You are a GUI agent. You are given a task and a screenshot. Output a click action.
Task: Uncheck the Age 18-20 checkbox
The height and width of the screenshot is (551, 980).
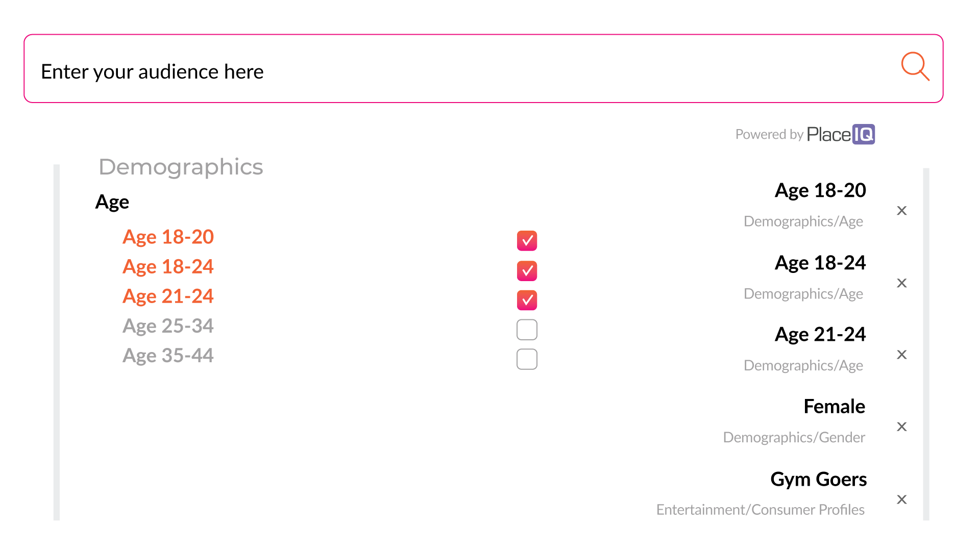point(527,241)
